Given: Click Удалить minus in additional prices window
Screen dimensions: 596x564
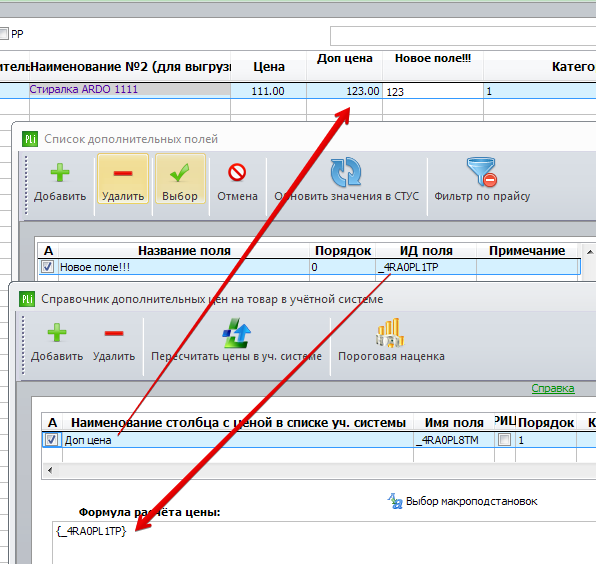Looking at the screenshot, I should click(114, 333).
